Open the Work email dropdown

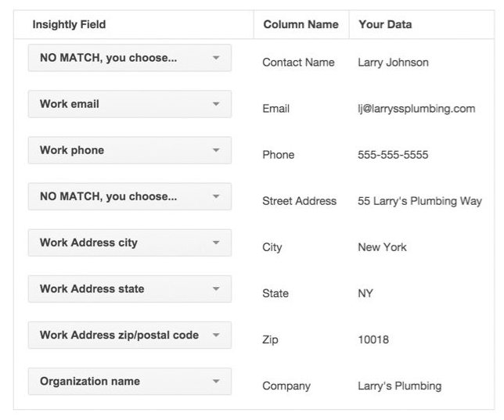[130, 104]
